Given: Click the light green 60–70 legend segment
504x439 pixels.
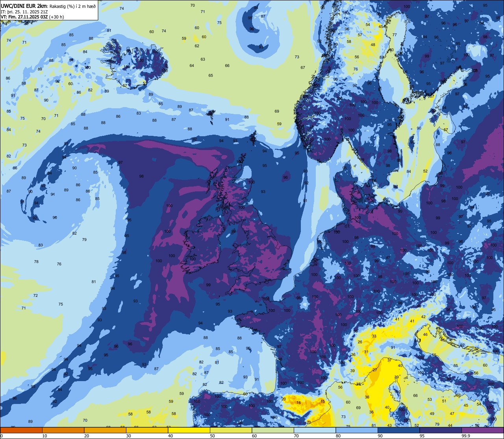Looking at the screenshot, I should coord(273,430).
